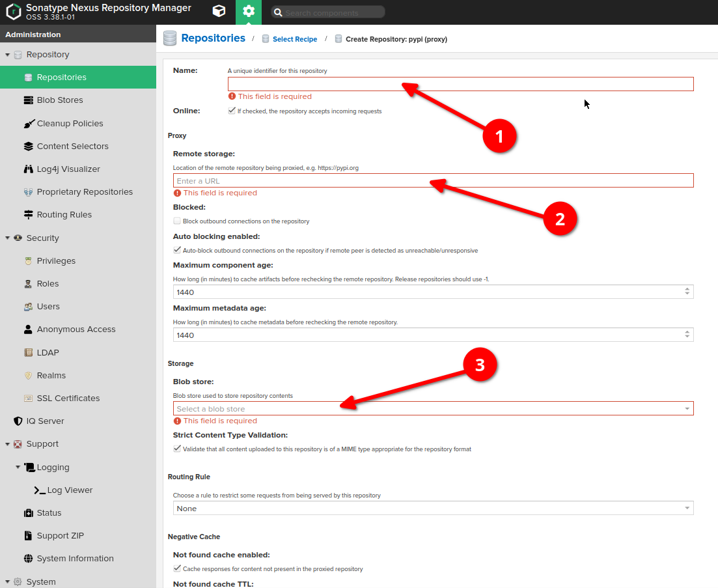Viewport: 718px width, 588px height.
Task: Click the Cleanup Policies broom icon
Action: [x=29, y=123]
